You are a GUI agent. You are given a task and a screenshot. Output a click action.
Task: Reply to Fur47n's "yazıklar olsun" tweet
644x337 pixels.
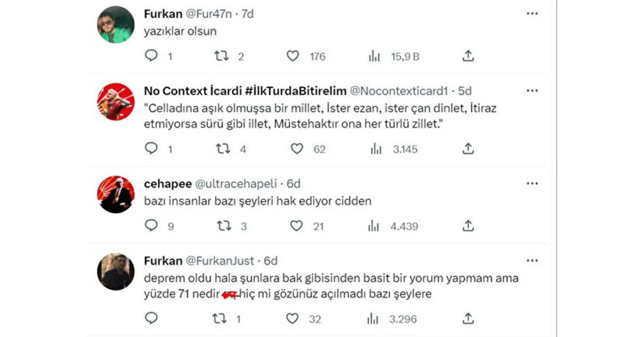click(x=152, y=56)
